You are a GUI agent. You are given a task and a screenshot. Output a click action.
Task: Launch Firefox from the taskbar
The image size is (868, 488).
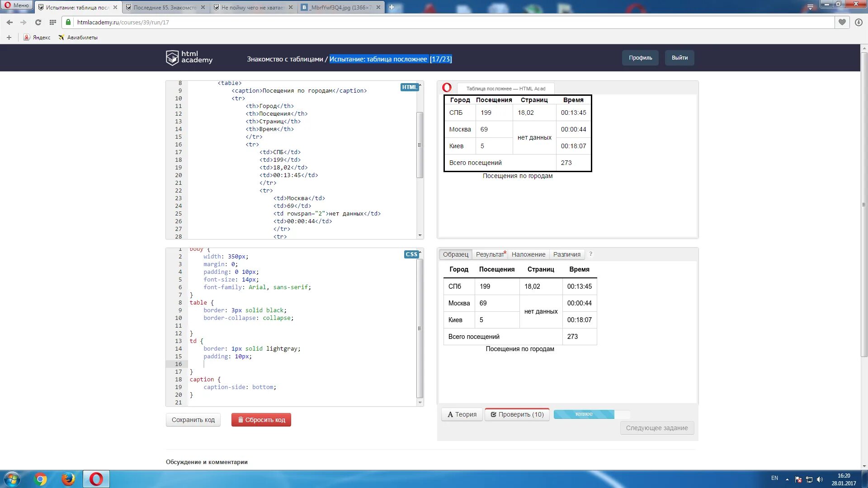[68, 479]
